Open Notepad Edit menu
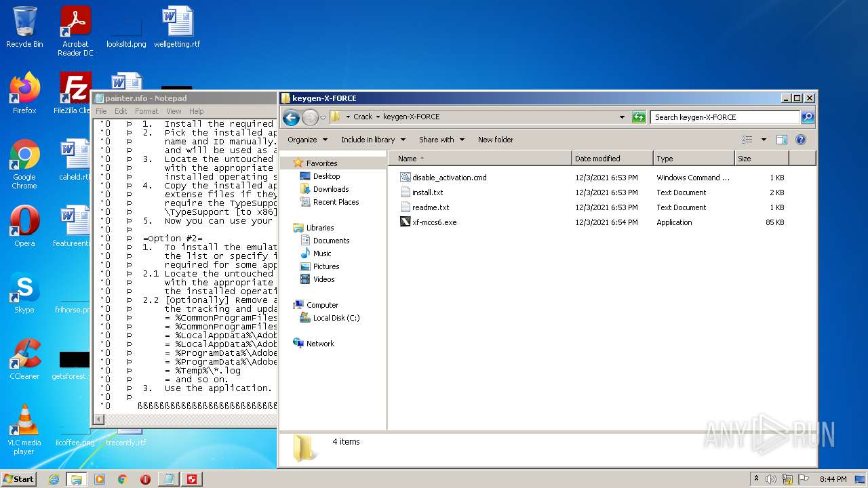Image resolution: width=868 pixels, height=488 pixels. pyautogui.click(x=121, y=111)
